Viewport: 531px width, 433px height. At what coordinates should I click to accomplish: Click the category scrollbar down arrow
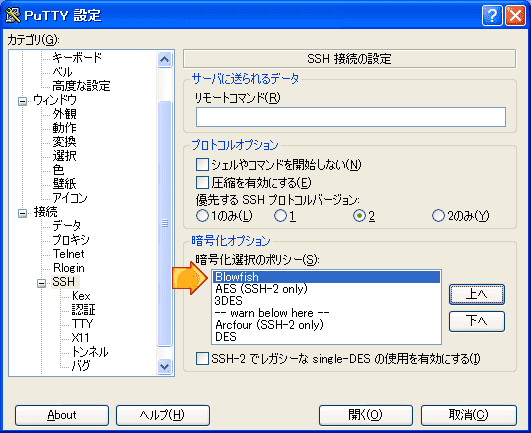165,367
